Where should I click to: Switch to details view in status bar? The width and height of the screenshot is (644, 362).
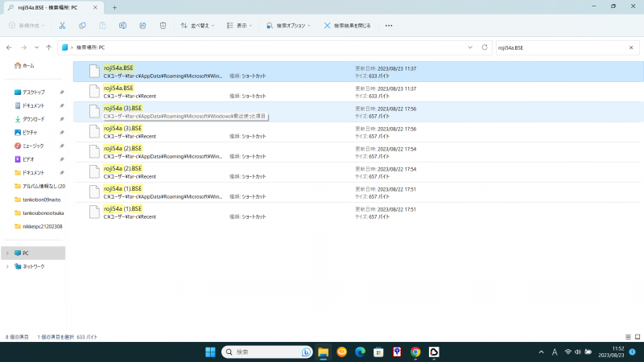click(627, 336)
